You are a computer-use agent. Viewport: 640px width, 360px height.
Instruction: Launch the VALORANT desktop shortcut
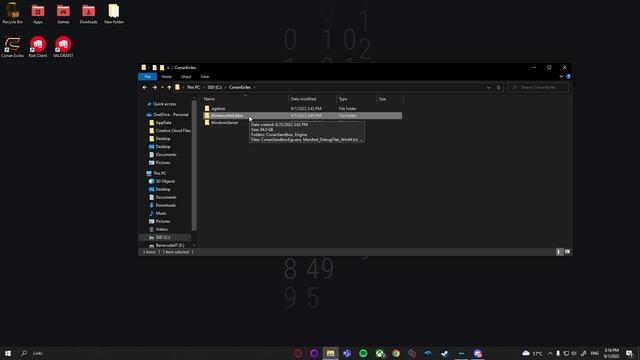coord(63,47)
